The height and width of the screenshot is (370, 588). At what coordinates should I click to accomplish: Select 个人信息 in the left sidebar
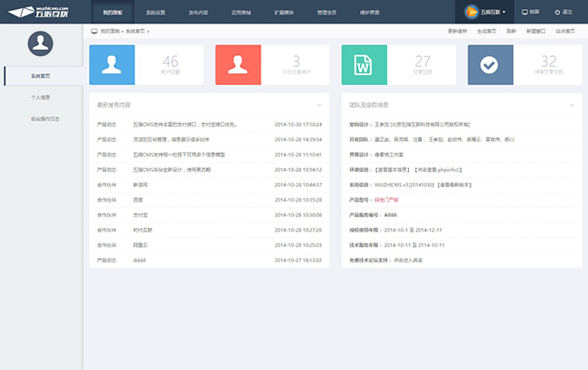pos(41,97)
